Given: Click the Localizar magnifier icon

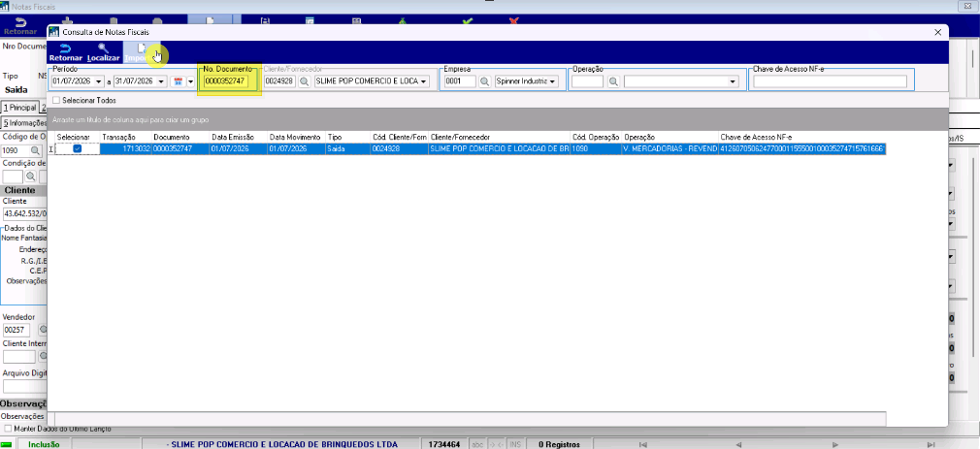Looking at the screenshot, I should (x=103, y=48).
